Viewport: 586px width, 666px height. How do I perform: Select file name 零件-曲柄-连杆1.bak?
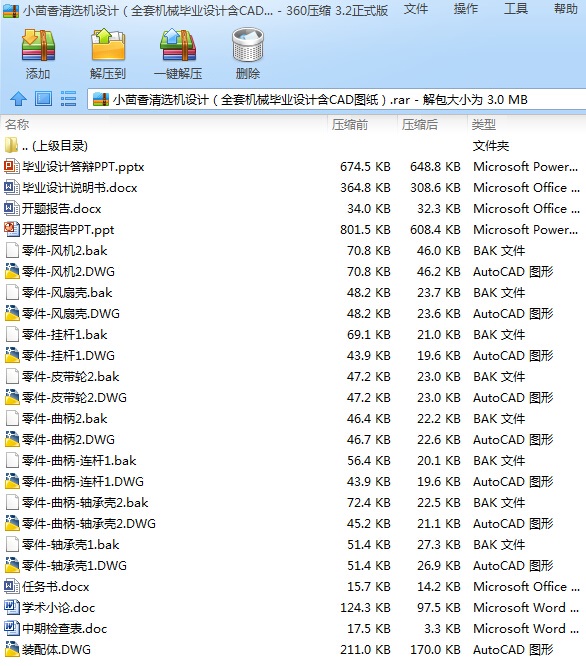coord(79,461)
